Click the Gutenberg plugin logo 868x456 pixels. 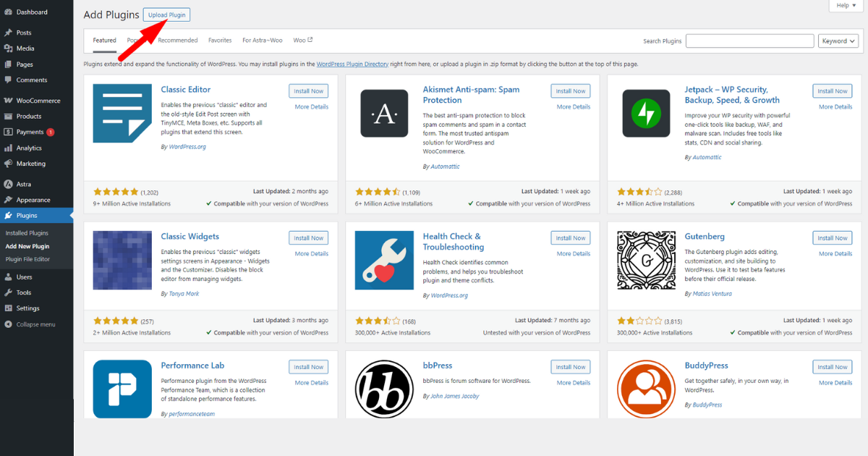(646, 261)
